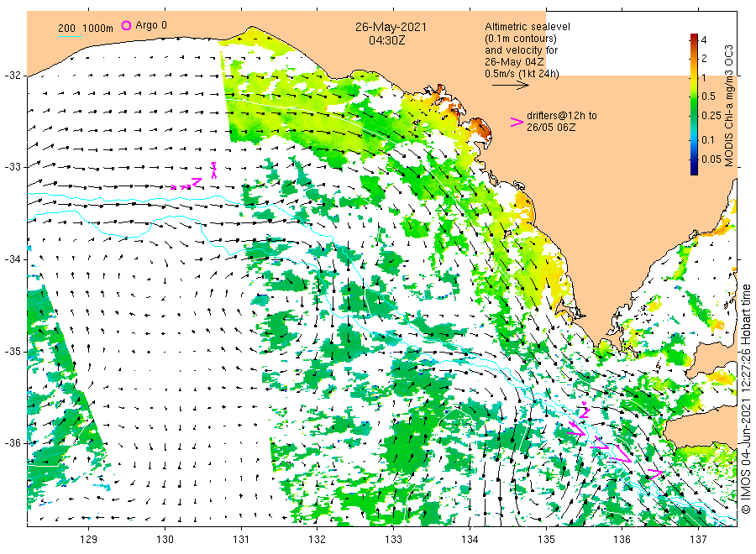Click the 'Argo 0' legend label
The height and width of the screenshot is (554, 756).
(x=151, y=25)
